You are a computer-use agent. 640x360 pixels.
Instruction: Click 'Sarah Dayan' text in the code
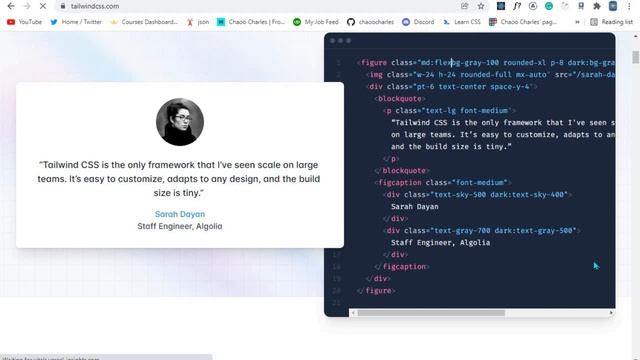[415, 207]
